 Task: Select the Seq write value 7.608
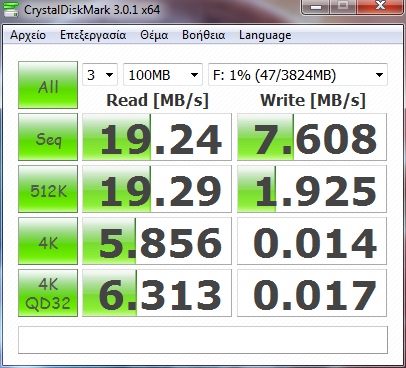[312, 137]
